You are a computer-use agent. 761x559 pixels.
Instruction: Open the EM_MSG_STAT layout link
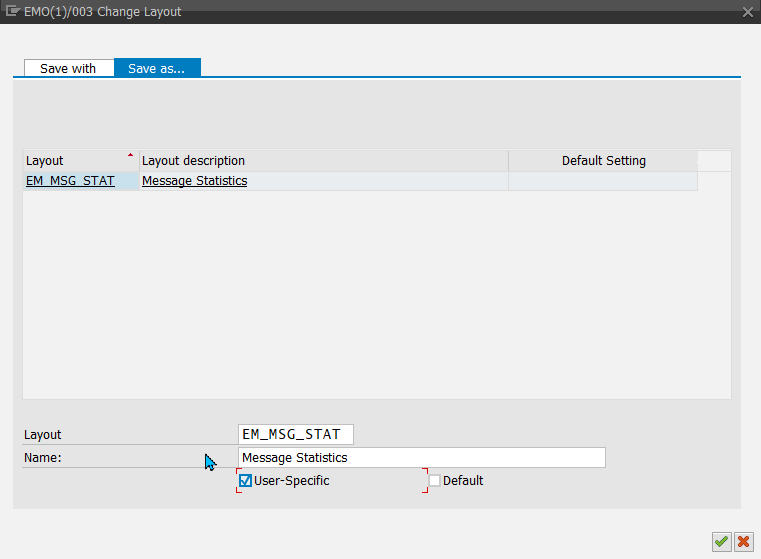[x=70, y=181]
